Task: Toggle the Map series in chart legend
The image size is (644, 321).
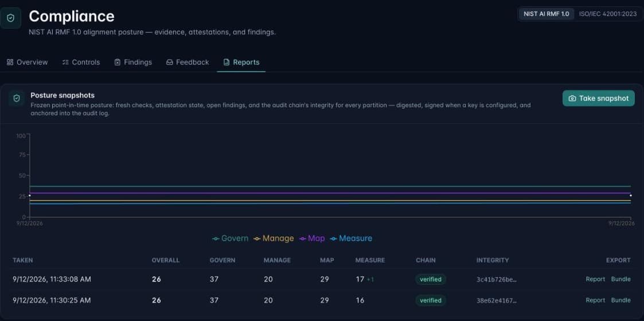Action: click(312, 238)
